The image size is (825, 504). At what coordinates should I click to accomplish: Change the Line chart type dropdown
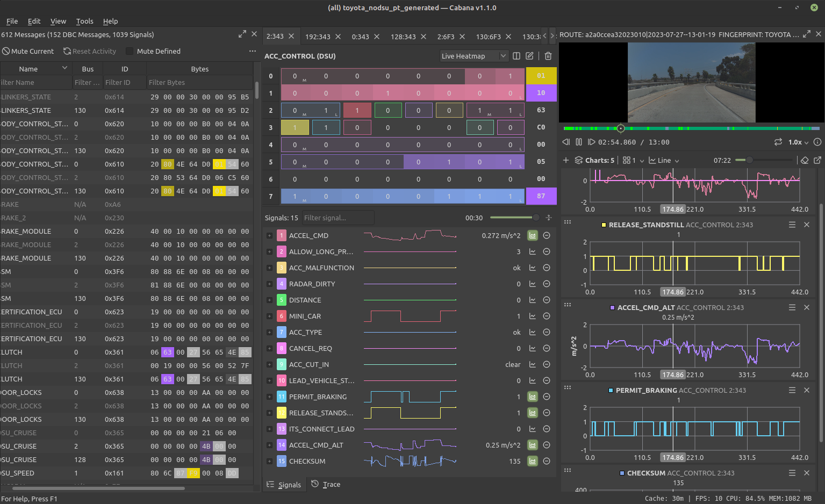coord(664,160)
